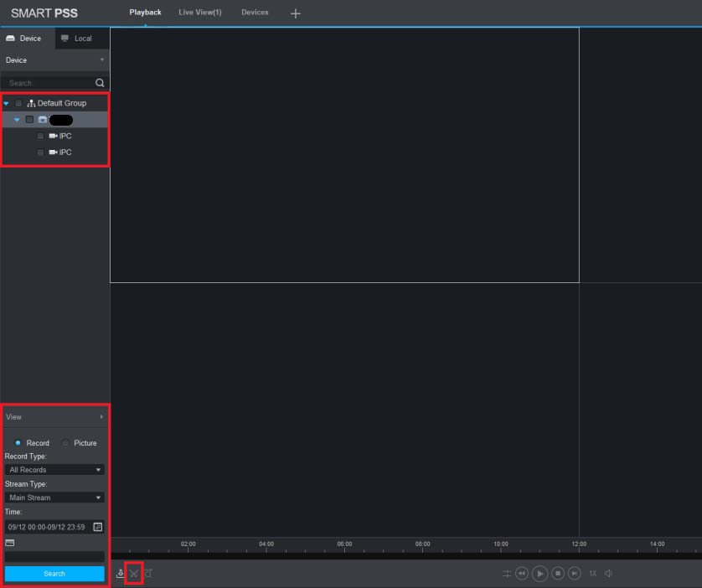
Task: Click timeline at 10:00 mark
Action: click(x=501, y=544)
